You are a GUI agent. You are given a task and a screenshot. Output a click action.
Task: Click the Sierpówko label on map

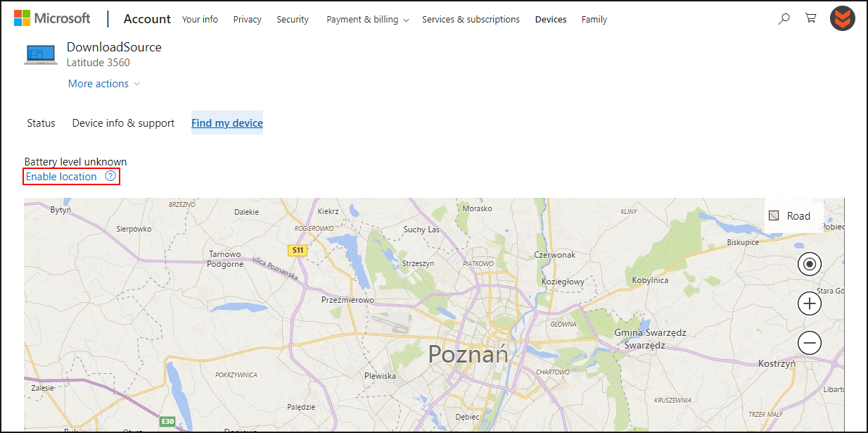point(134,229)
